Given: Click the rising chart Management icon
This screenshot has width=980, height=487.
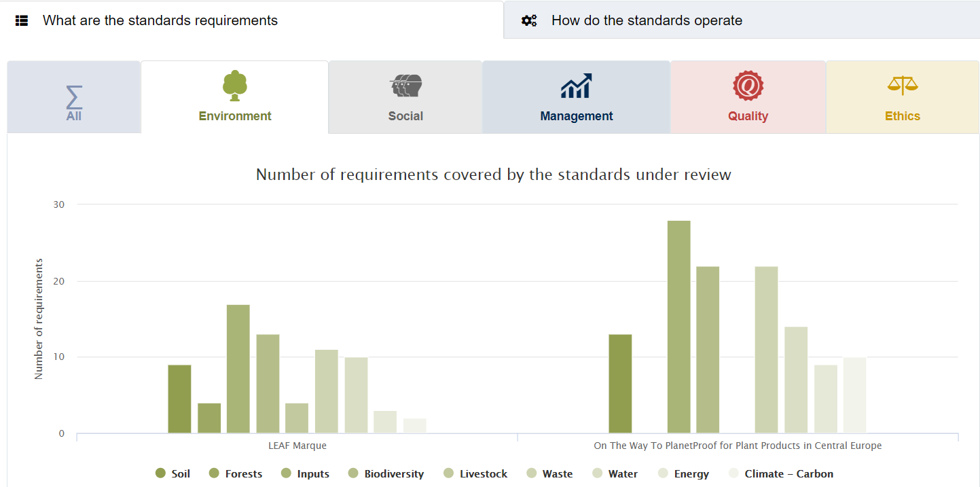Looking at the screenshot, I should pyautogui.click(x=577, y=86).
